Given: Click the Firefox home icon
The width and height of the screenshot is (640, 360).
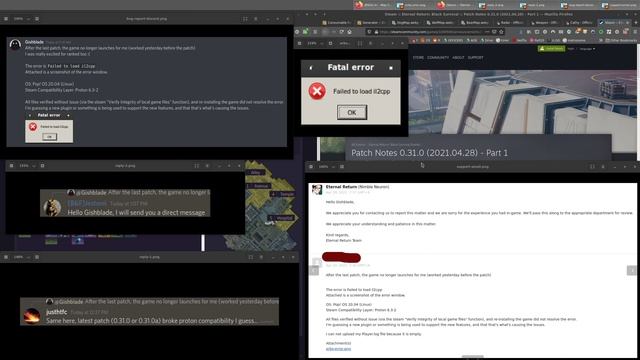Looking at the screenshot, I should click(349, 32).
